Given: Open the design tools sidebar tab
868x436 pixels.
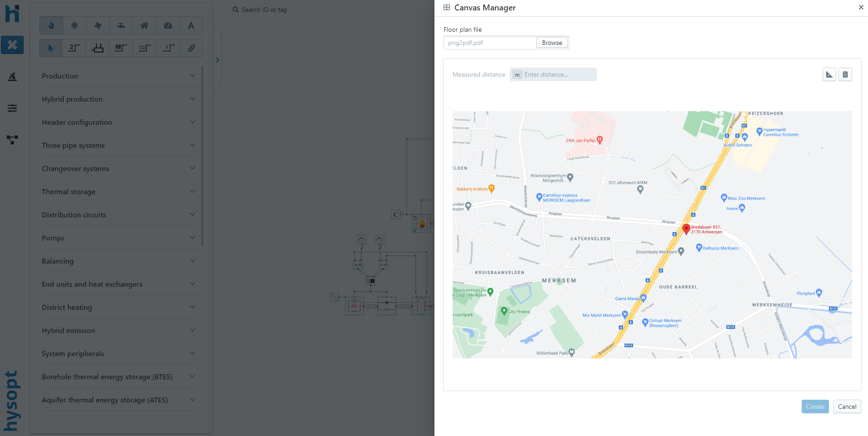Looking at the screenshot, I should coord(12,45).
